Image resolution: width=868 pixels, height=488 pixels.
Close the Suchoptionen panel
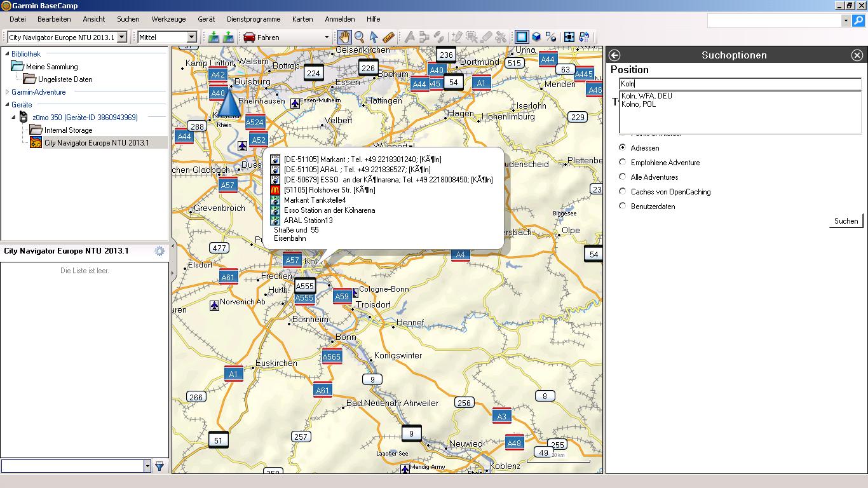857,55
